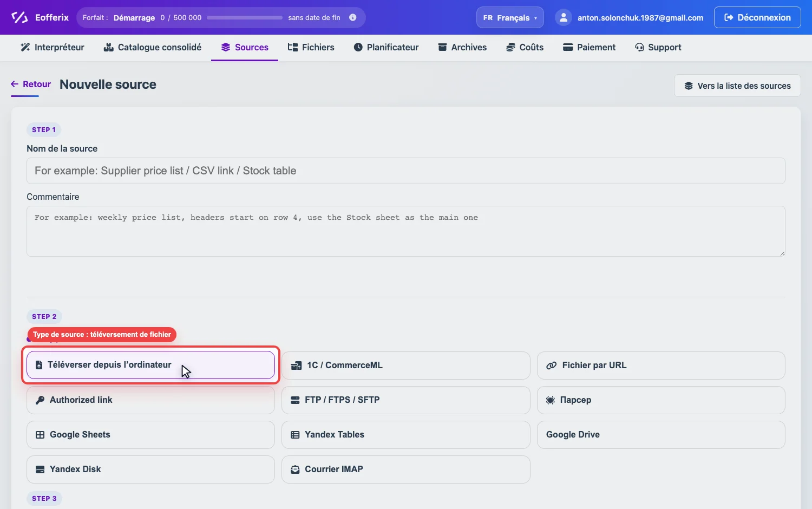Click the 'Démarrage' plan name
The height and width of the screenshot is (509, 812).
(134, 17)
